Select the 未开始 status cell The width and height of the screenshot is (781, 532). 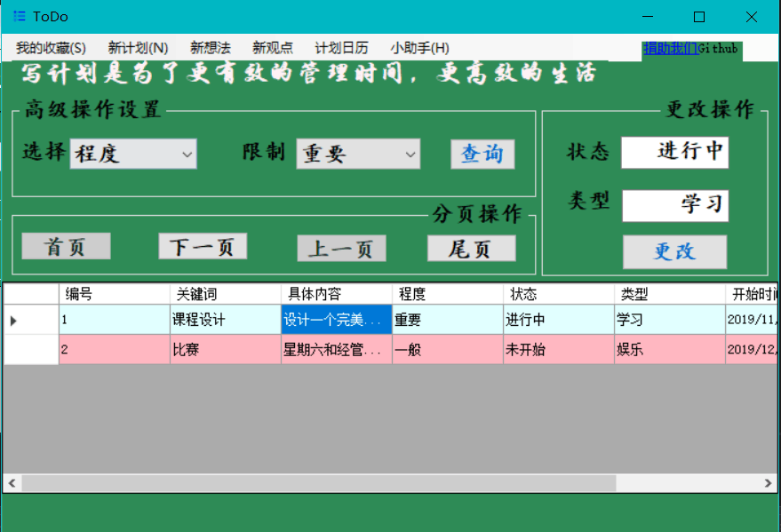[559, 349]
